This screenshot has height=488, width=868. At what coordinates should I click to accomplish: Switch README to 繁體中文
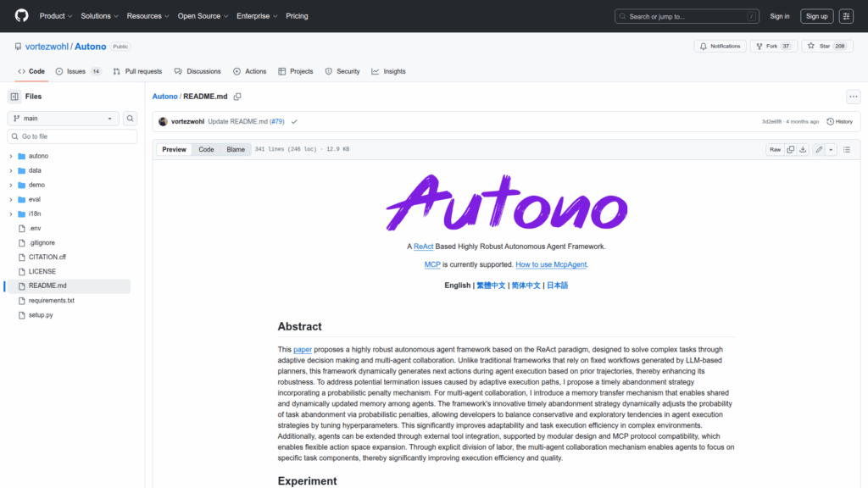[491, 286]
